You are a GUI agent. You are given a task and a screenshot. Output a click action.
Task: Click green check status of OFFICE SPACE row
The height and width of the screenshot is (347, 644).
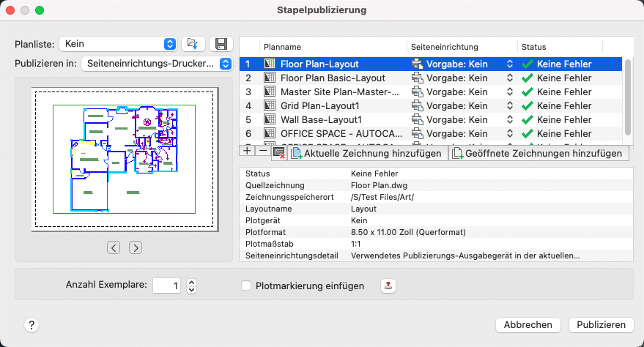coord(528,134)
